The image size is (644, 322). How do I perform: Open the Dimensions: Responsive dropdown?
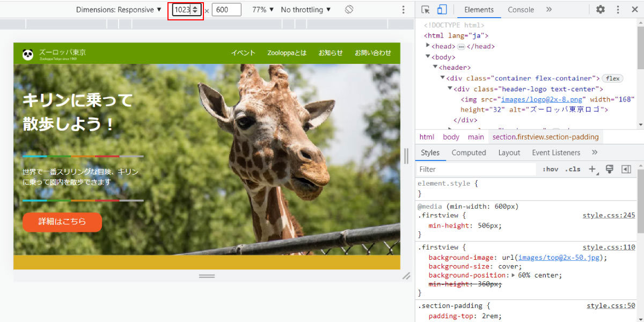(x=119, y=10)
